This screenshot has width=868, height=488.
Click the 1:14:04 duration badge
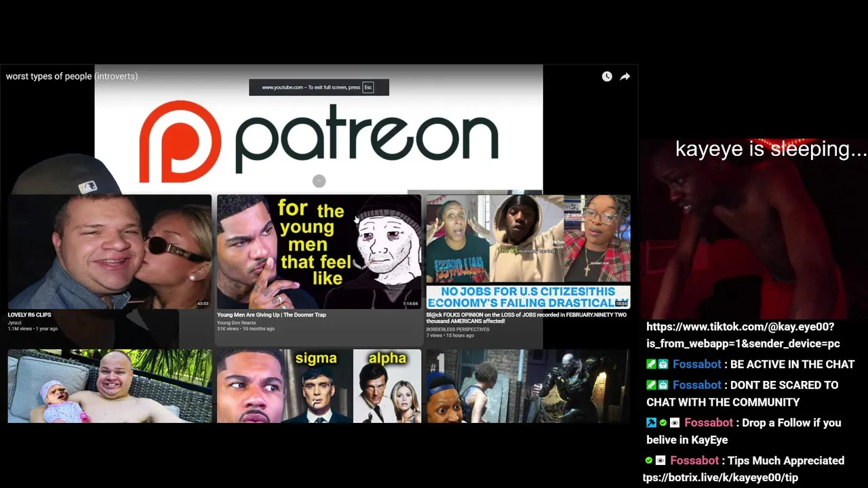(x=411, y=304)
